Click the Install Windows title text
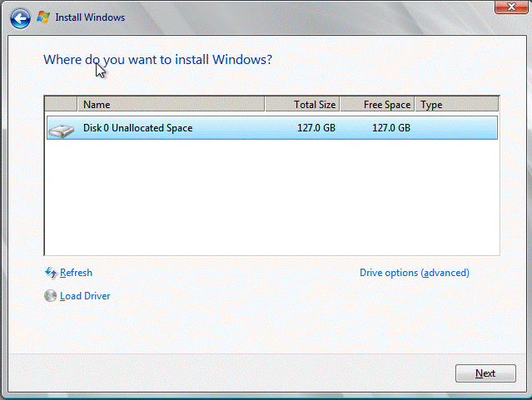532x400 pixels. coord(88,16)
